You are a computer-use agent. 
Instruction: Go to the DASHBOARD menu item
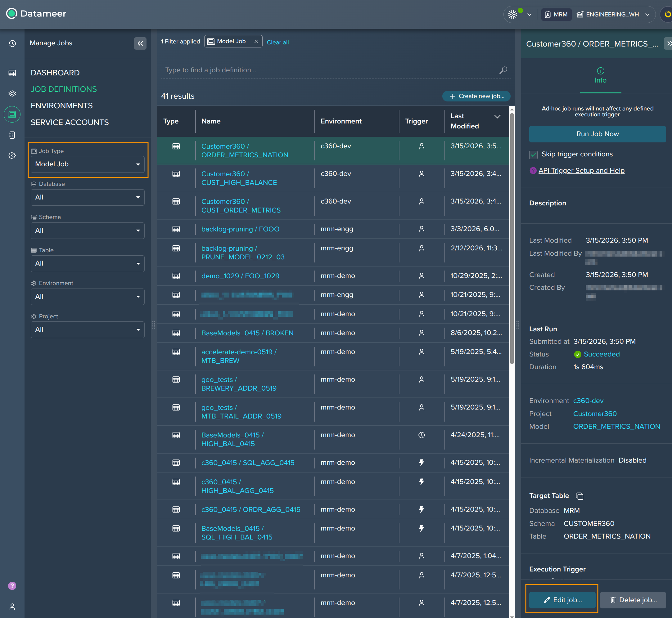(55, 73)
